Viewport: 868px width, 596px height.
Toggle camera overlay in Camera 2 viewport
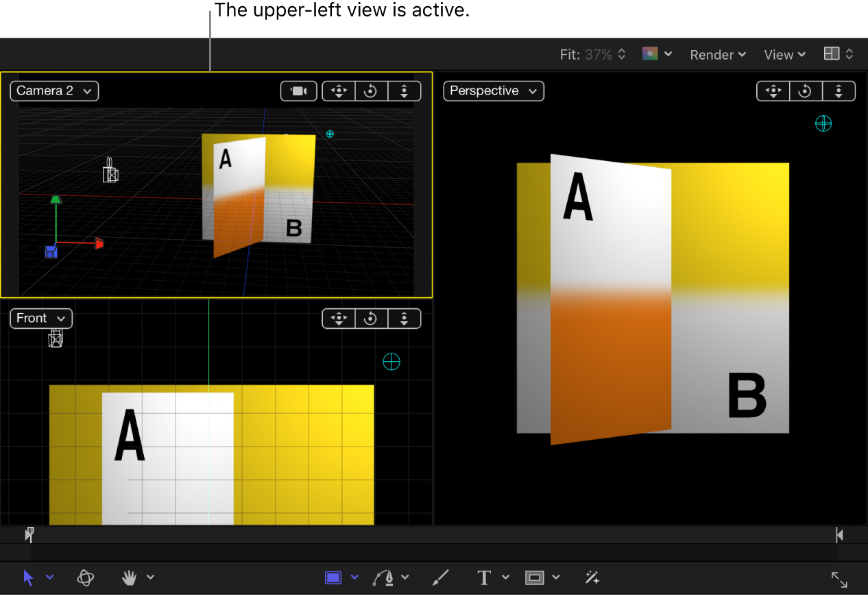coord(298,90)
